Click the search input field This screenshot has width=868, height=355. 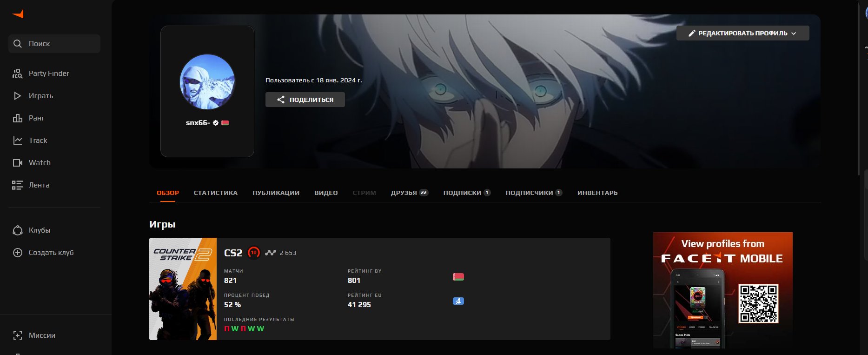point(54,44)
